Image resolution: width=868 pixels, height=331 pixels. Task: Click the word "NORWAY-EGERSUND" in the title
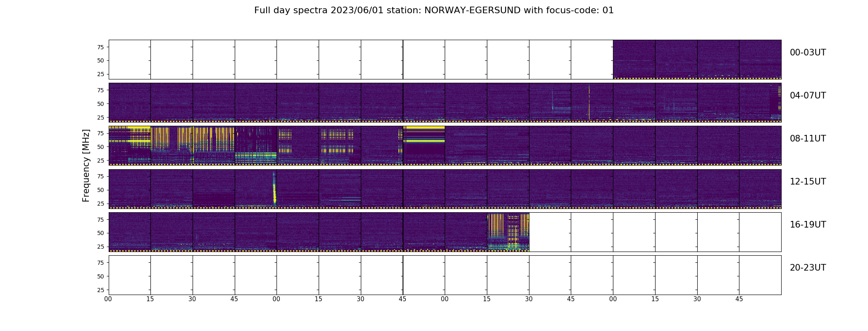coord(472,10)
